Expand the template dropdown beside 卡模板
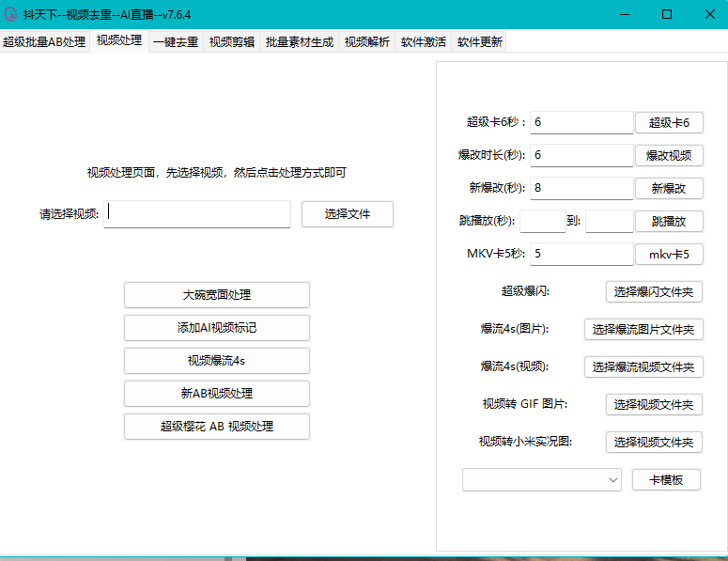Screen dimensions: 728x561 [x=541, y=480]
